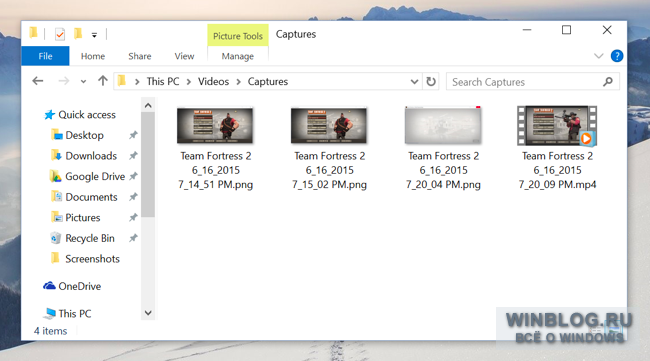This screenshot has width=650, height=361.
Task: Select the 7_14_51 PM.png thumbnail
Action: click(x=215, y=126)
